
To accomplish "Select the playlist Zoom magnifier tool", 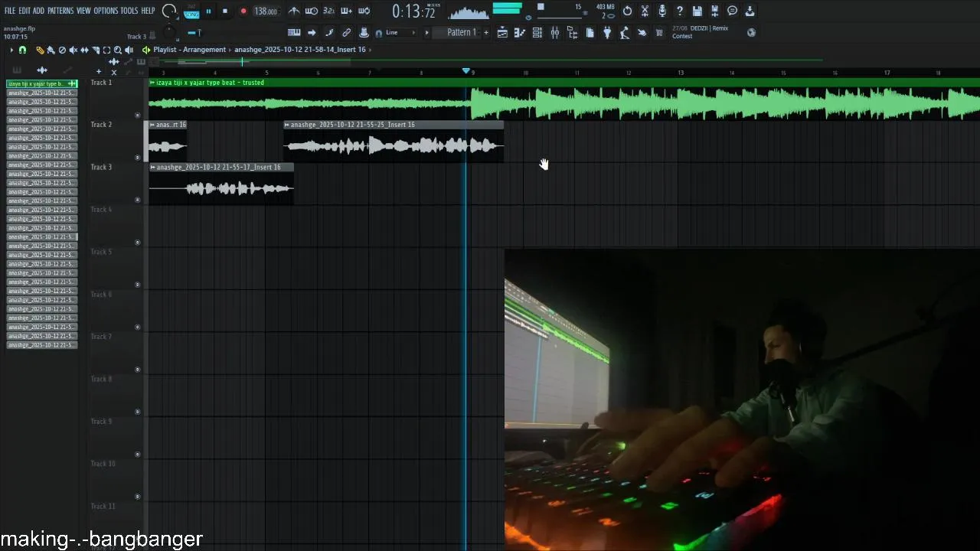I will pos(117,50).
